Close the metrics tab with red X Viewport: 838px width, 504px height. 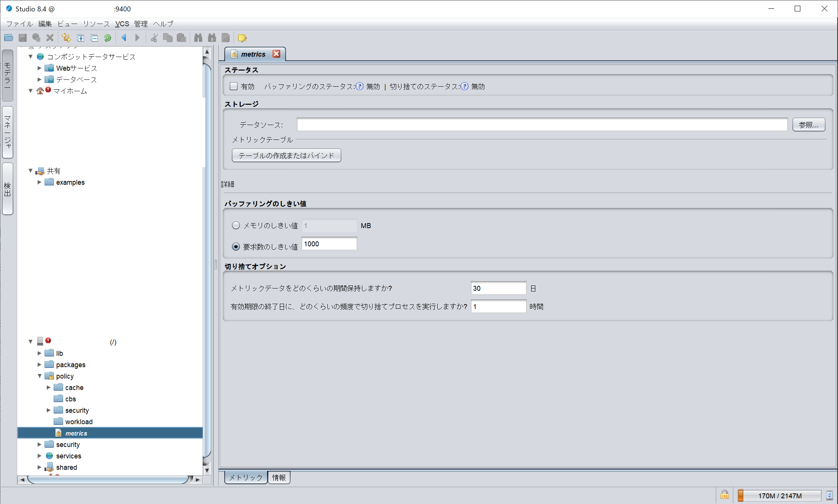coord(276,54)
